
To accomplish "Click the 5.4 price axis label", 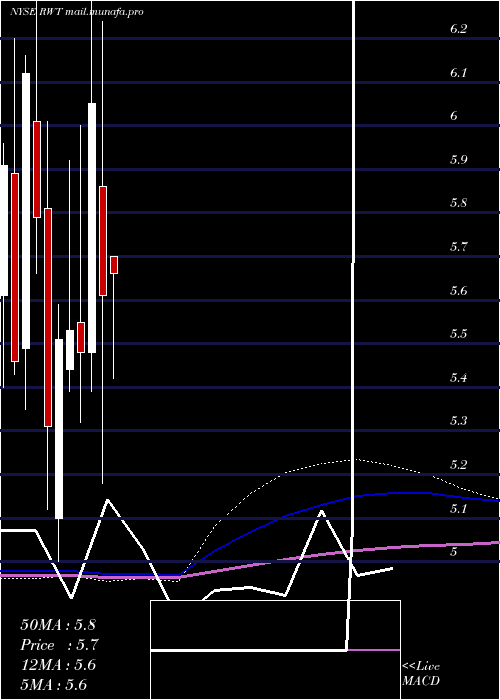I will tap(458, 378).
